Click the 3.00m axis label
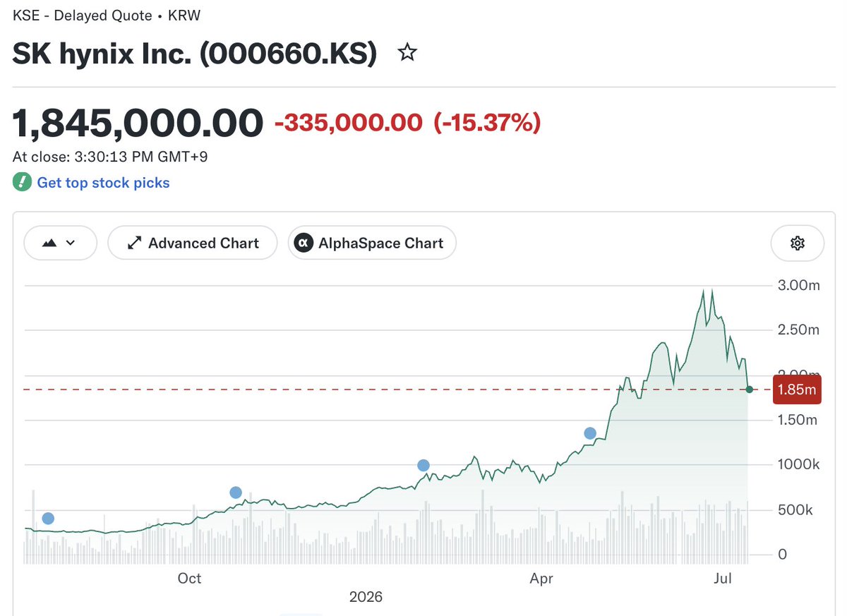The image size is (847, 616). 800,285
